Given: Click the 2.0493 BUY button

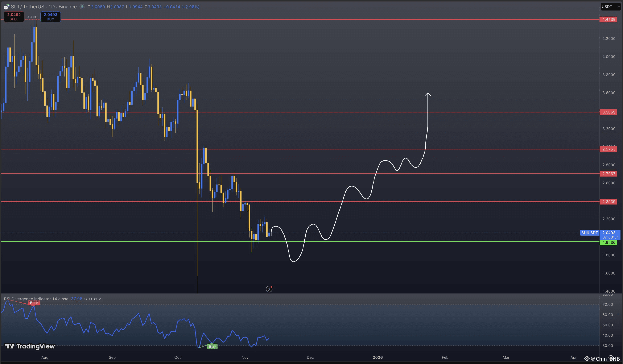Looking at the screenshot, I should pyautogui.click(x=50, y=17).
